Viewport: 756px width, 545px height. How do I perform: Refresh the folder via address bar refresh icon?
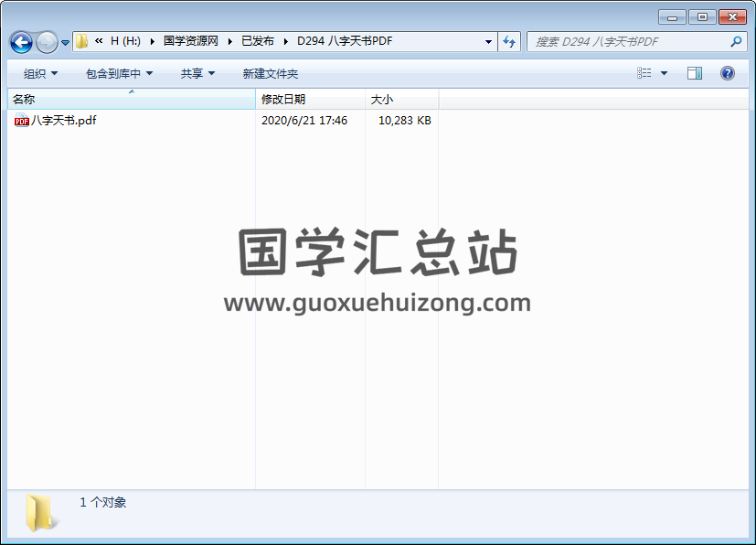point(509,41)
